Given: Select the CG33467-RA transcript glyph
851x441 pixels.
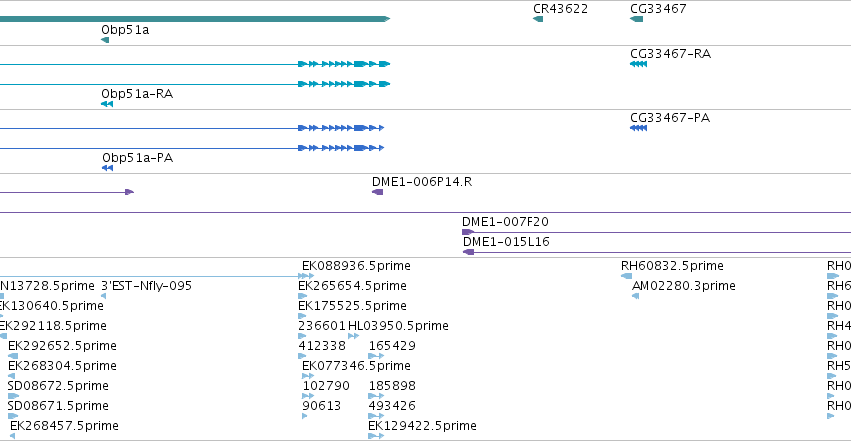Looking at the screenshot, I should click(638, 64).
